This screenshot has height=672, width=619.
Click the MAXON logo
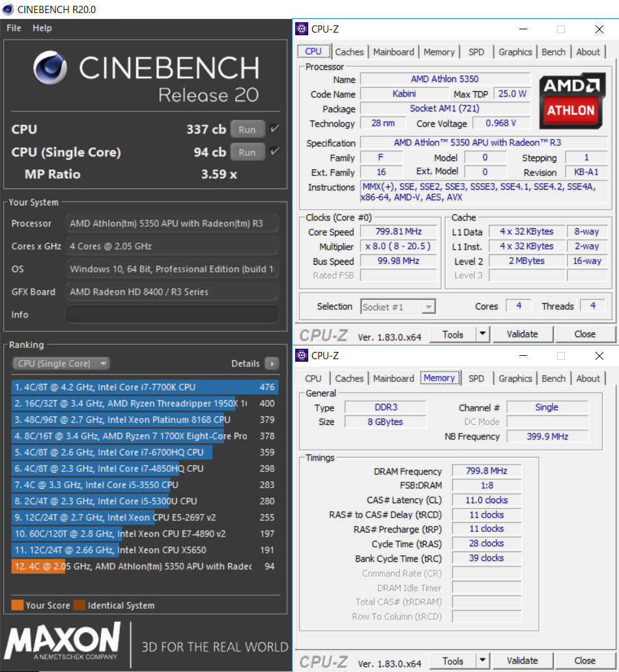tap(63, 641)
